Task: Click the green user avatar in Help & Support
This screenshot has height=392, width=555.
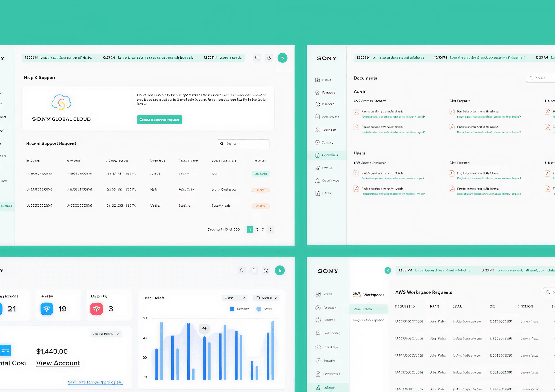Action: pyautogui.click(x=282, y=58)
